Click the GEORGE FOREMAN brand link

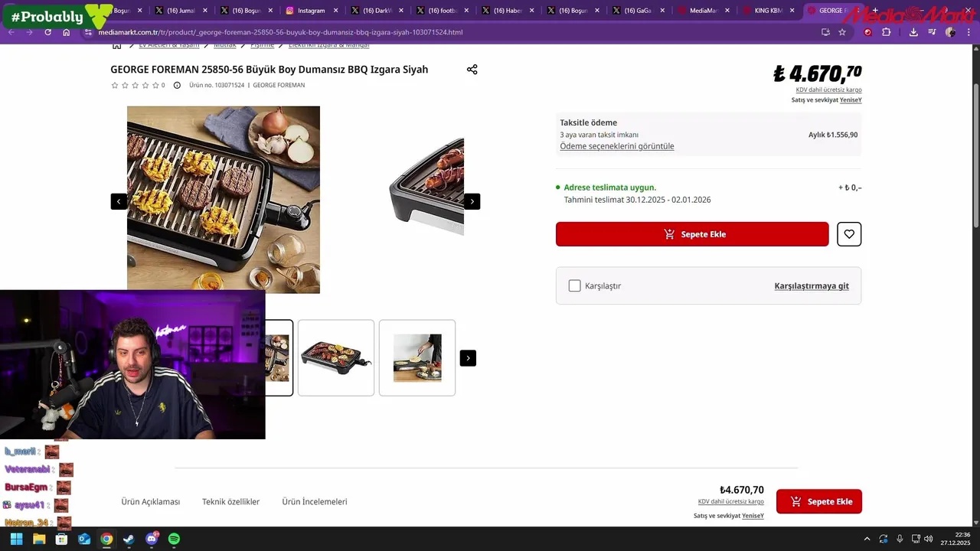(x=279, y=85)
